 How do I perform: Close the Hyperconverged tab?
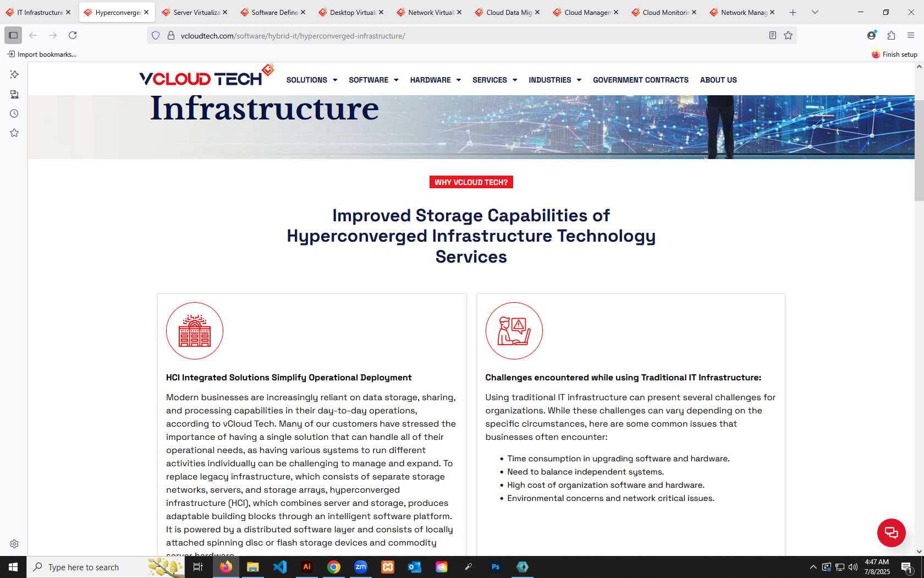coord(146,12)
